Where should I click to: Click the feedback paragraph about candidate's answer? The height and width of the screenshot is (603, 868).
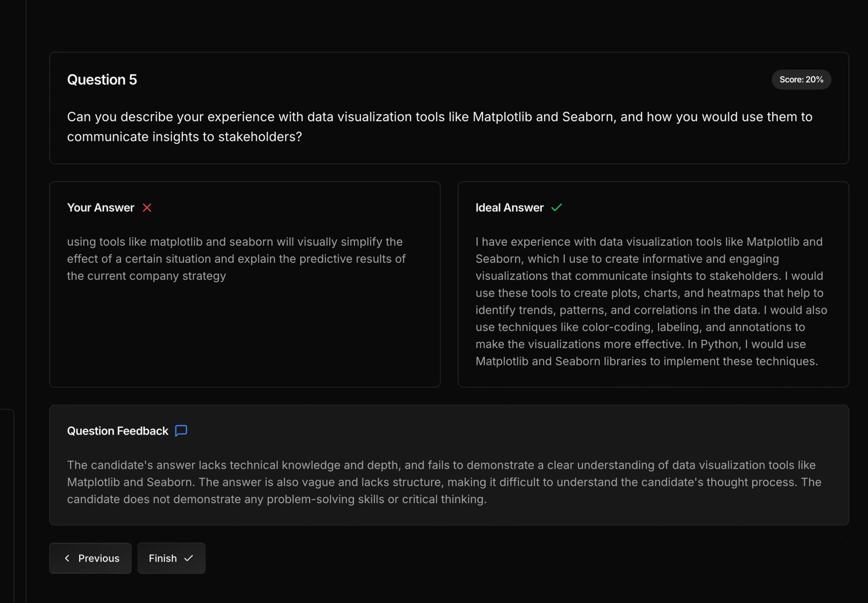click(x=444, y=482)
